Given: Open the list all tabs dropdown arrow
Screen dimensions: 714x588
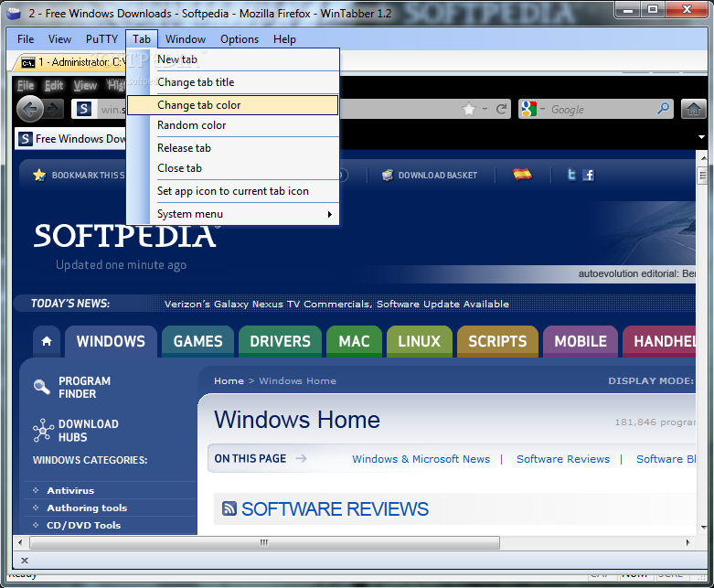Looking at the screenshot, I should click(701, 137).
